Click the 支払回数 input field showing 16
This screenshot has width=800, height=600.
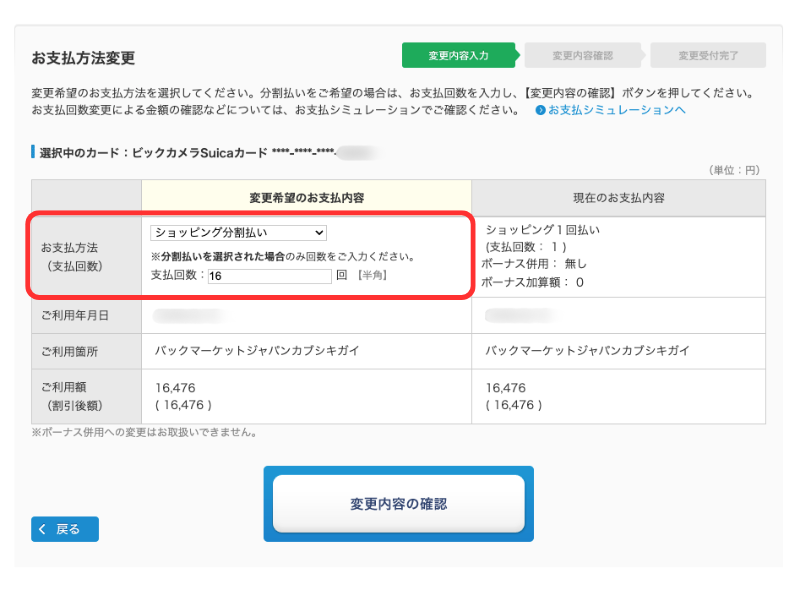click(x=269, y=275)
